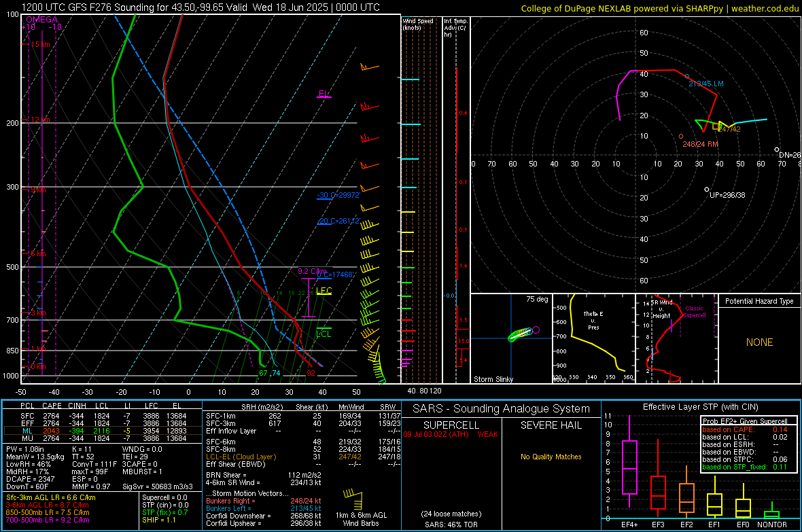Select the SFC parcel row

[103, 416]
